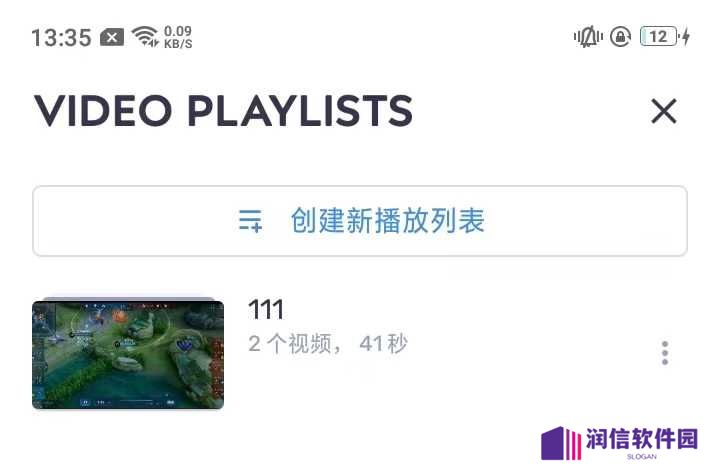
Task: Tap the Wi-Fi icon in status bar
Action: click(145, 36)
